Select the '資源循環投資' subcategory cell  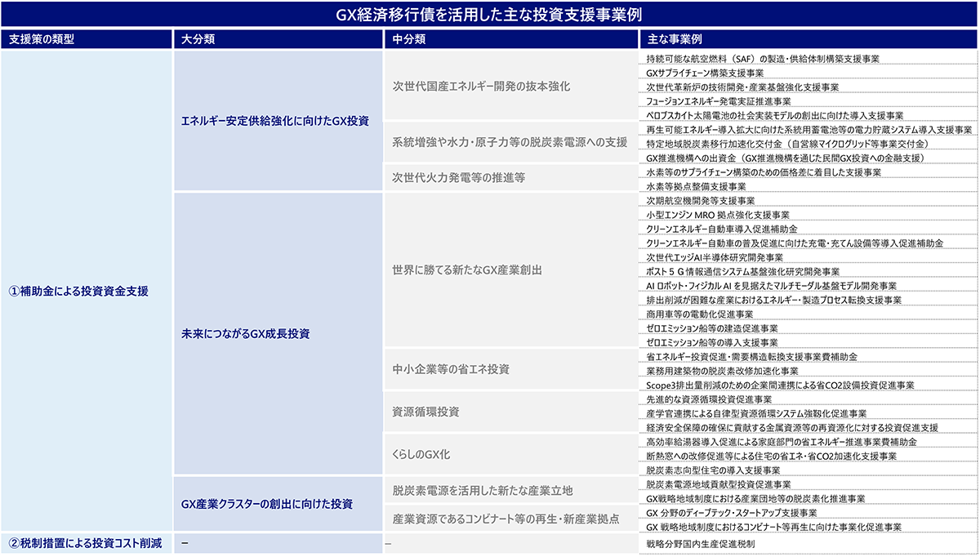click(x=425, y=411)
